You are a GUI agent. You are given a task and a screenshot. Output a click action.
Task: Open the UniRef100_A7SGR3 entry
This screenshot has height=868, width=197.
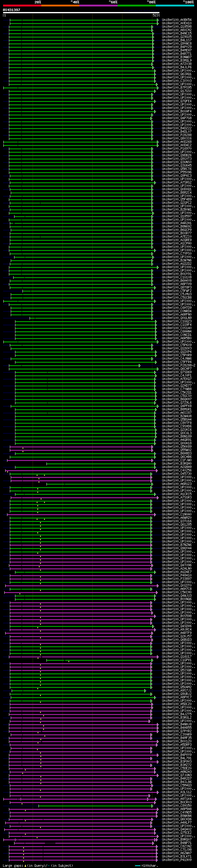click(176, 497)
